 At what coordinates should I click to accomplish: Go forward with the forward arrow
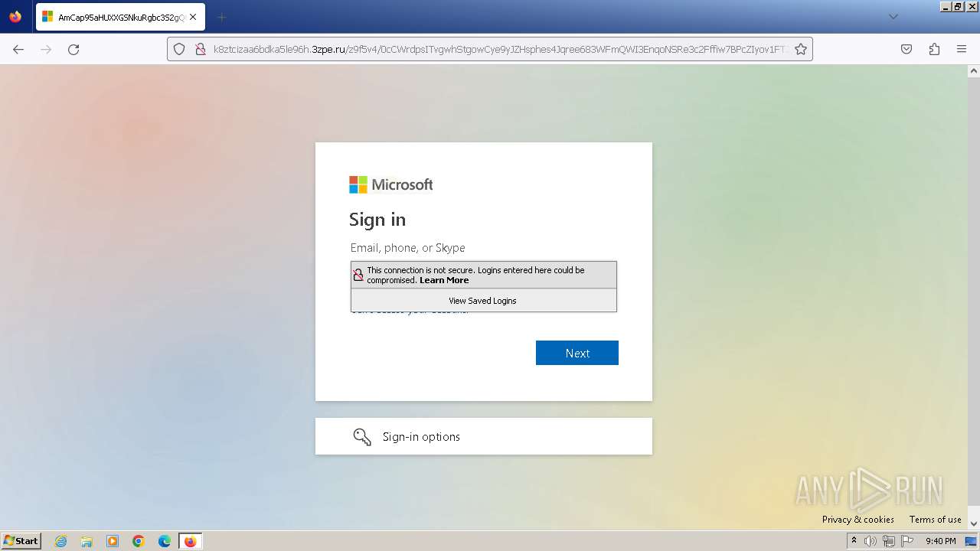coord(46,49)
